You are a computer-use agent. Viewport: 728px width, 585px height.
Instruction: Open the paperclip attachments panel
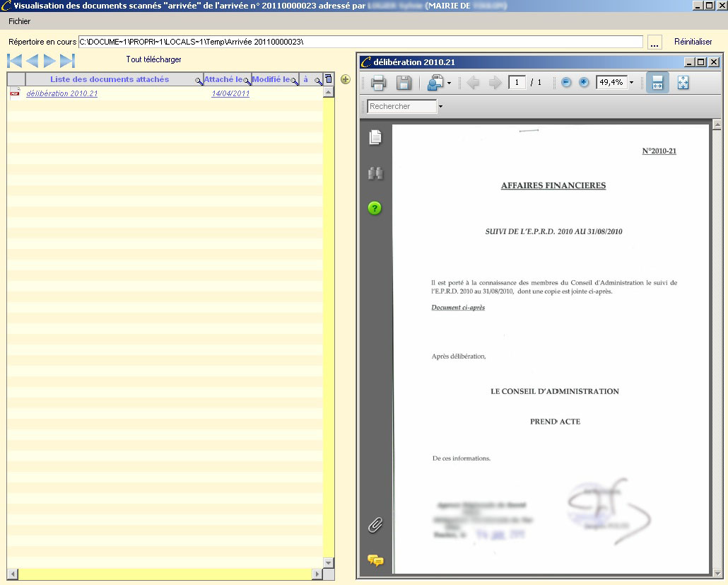coord(375,525)
